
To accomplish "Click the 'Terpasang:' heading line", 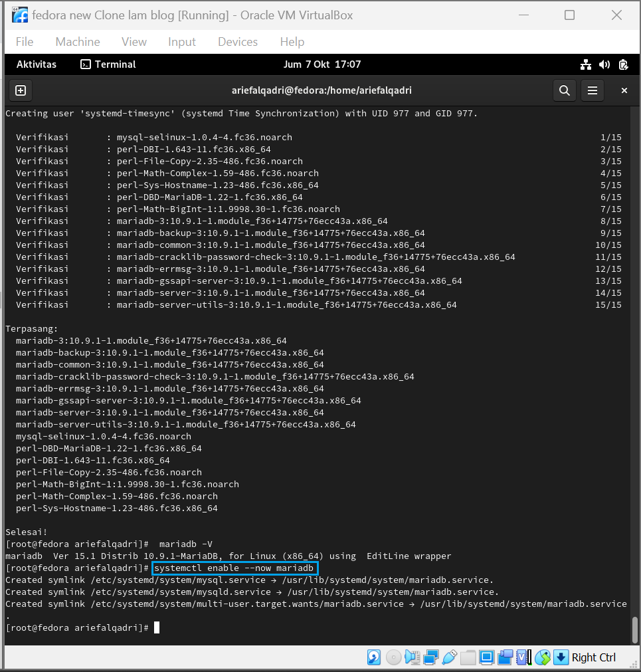I will pyautogui.click(x=31, y=329).
